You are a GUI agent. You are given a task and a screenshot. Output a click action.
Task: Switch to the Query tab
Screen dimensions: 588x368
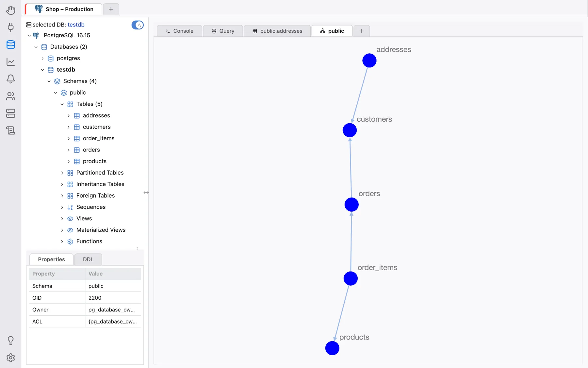[223, 31]
